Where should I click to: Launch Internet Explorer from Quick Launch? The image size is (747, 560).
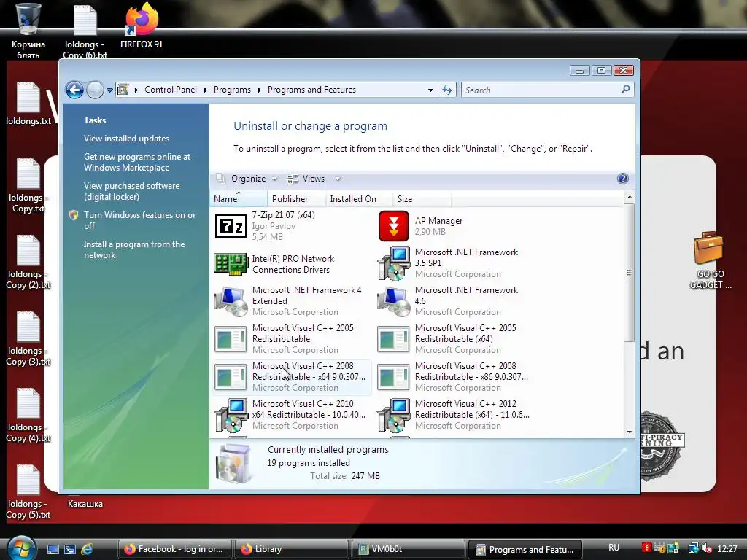coord(87,549)
